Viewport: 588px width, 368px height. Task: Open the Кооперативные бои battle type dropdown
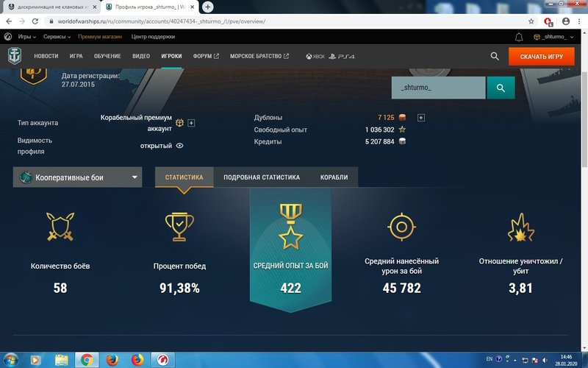pos(78,177)
